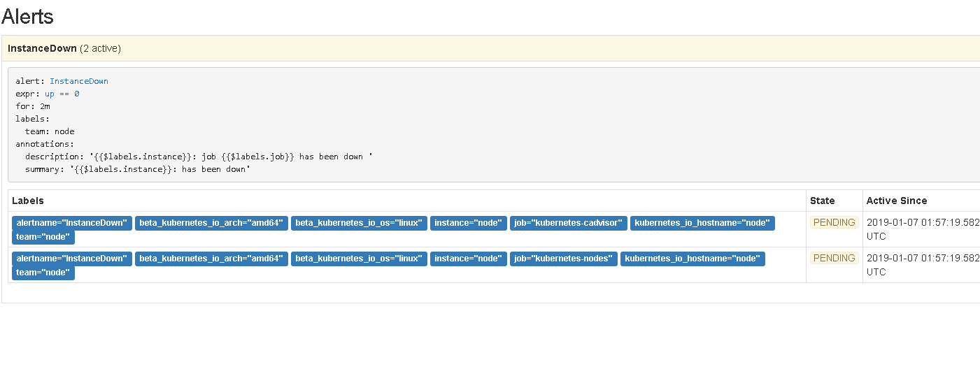Click beta_kubernetes_io_os="linux" badge in the cadvisor row
Image resolution: width=980 pixels, height=369 pixels.
point(358,223)
